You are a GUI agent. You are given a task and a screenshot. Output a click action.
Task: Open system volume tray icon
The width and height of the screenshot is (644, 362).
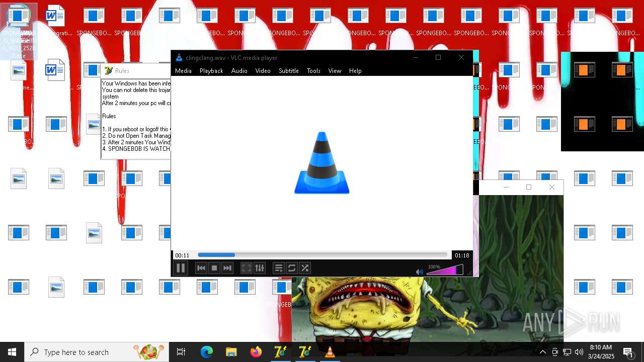coord(579,352)
